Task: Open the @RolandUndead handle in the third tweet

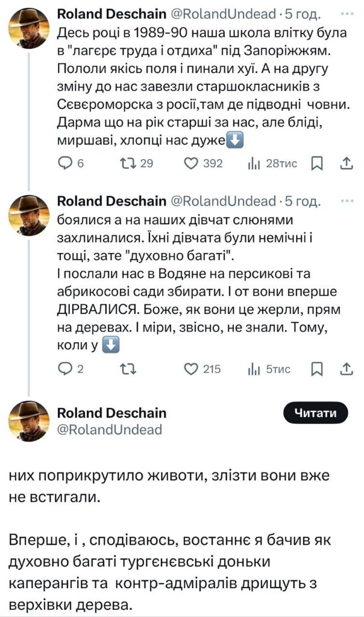Action: point(110,430)
